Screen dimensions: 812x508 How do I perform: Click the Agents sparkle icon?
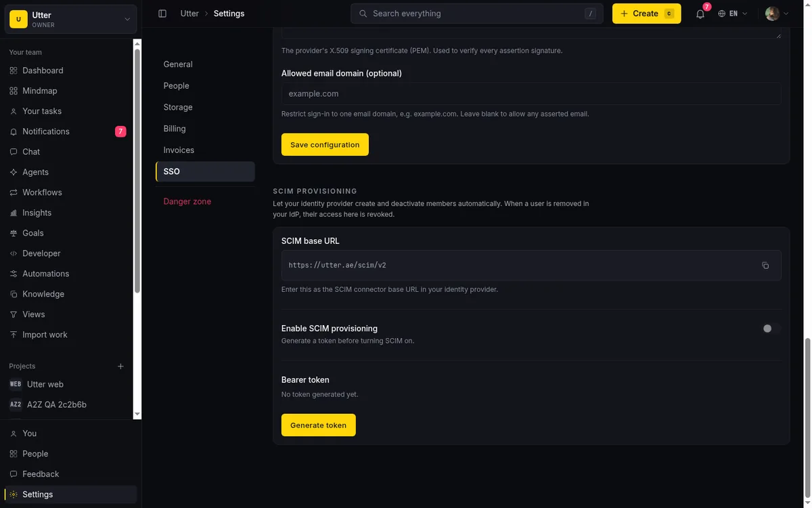pos(14,172)
